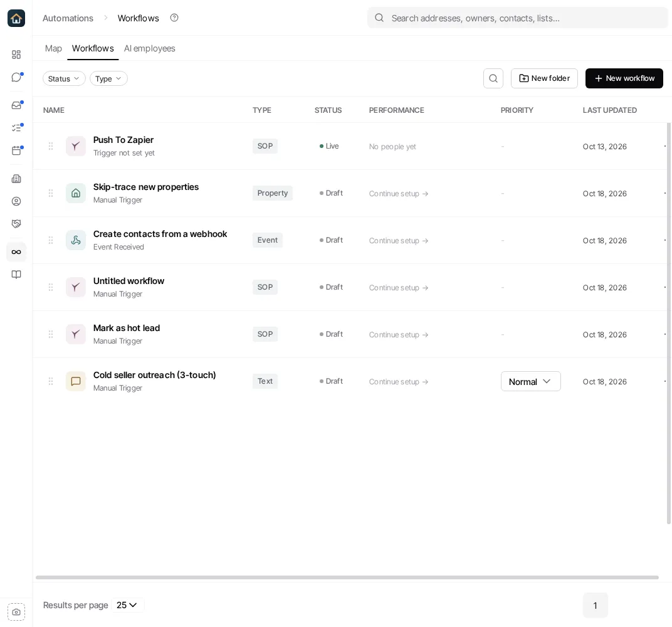
Task: Click Create contacts from a webhook icon
Action: pyautogui.click(x=76, y=240)
